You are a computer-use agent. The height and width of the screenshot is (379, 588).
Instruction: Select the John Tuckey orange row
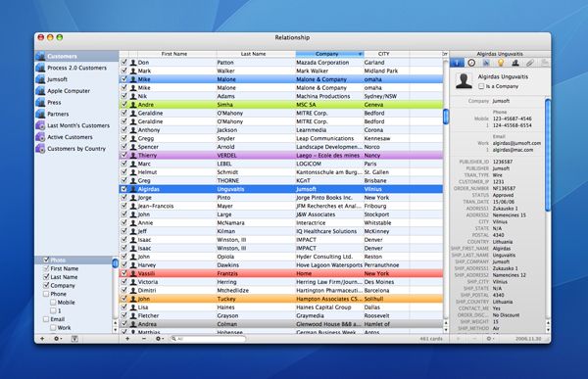coord(281,299)
